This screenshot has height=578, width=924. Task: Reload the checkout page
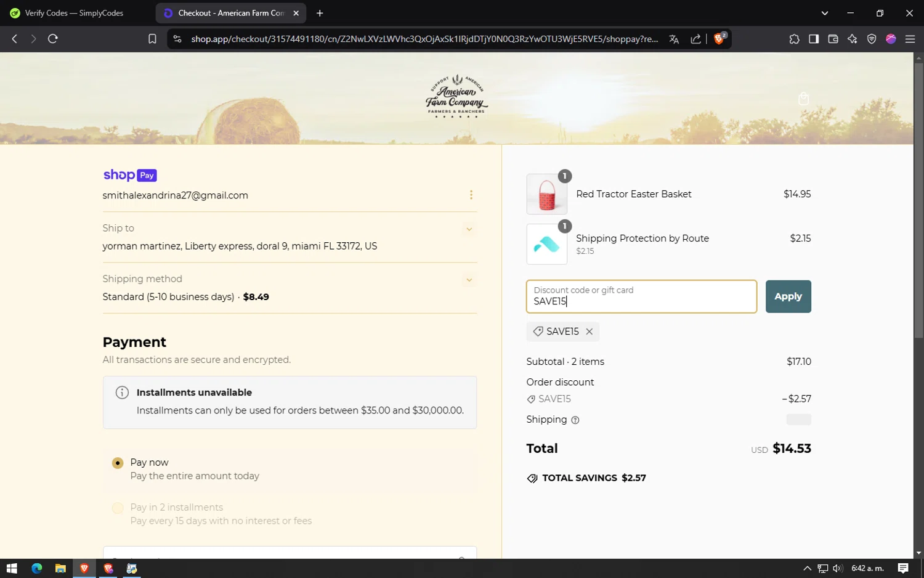pyautogui.click(x=53, y=39)
